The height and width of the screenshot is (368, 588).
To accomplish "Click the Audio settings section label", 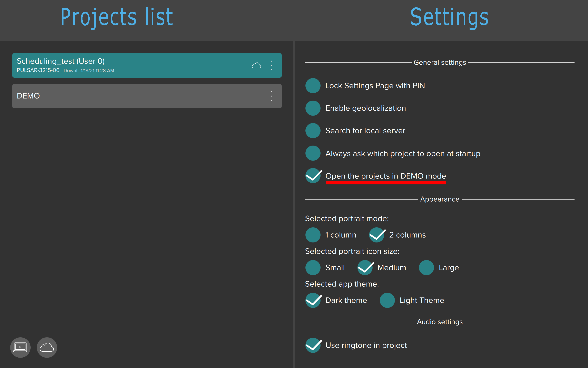I will (x=440, y=322).
